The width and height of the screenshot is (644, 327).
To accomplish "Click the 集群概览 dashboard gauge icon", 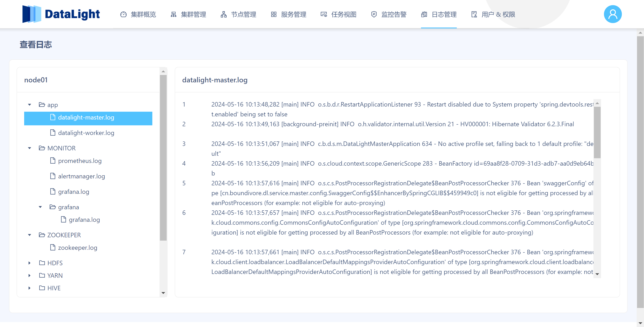I will [123, 15].
